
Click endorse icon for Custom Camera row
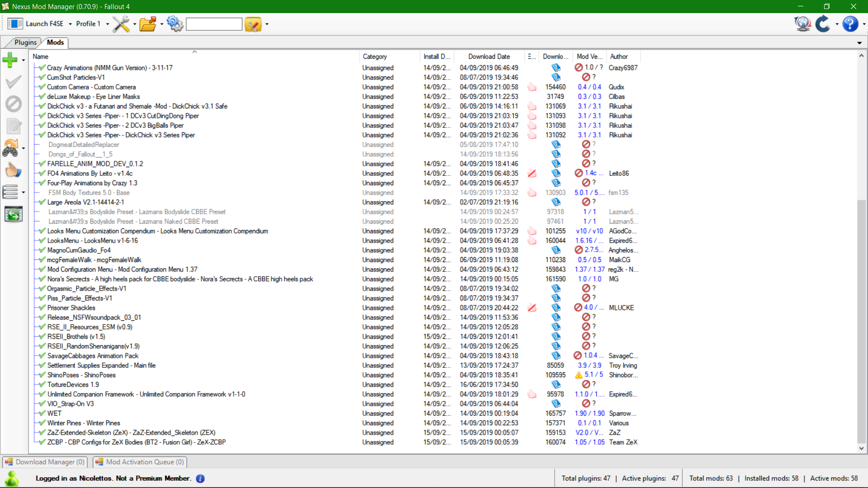(x=532, y=87)
